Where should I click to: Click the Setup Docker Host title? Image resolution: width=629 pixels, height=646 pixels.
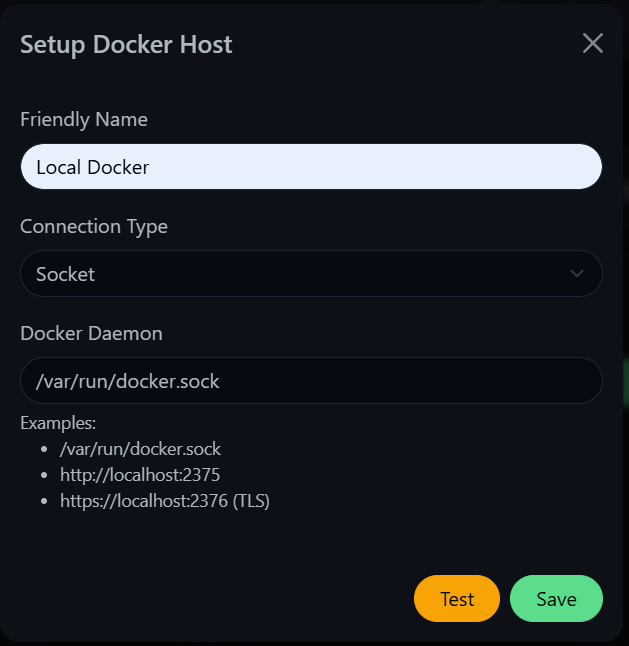[126, 44]
